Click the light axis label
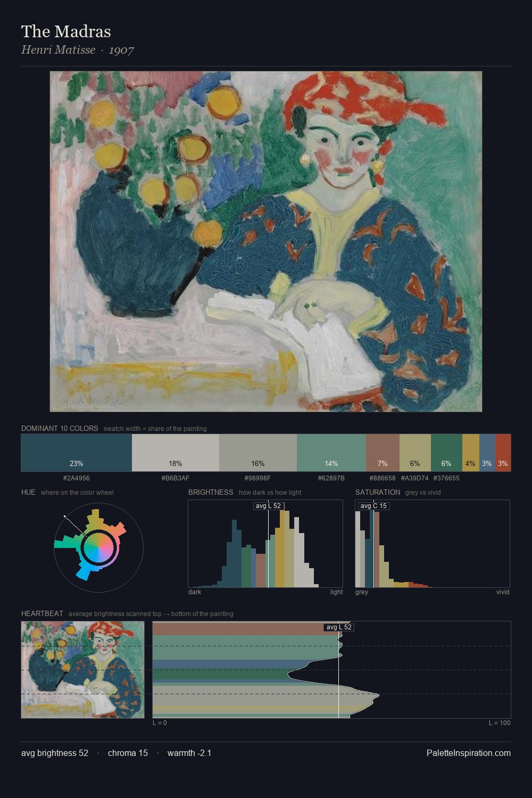 [337, 592]
